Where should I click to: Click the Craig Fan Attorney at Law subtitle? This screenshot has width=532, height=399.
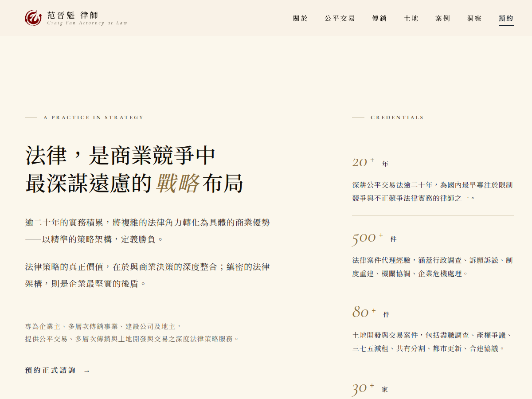coord(87,23)
